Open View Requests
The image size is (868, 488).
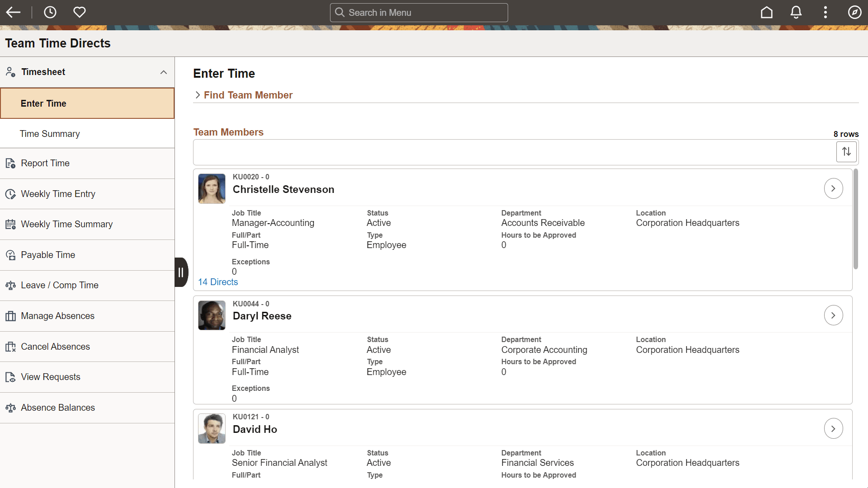[x=51, y=376]
